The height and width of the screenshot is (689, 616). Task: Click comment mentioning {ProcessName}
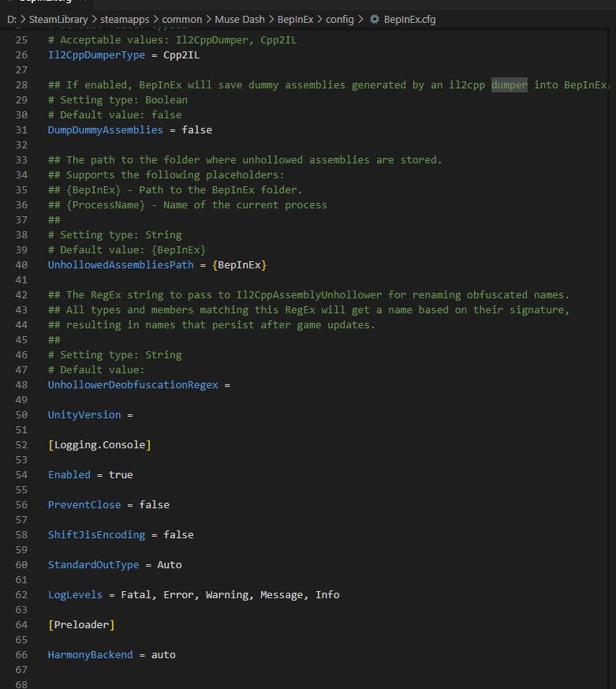(188, 204)
